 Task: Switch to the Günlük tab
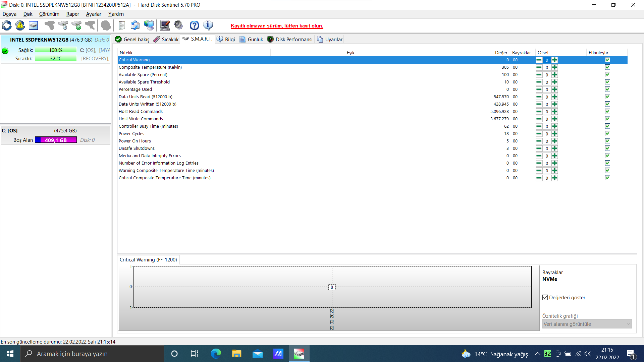pos(252,40)
